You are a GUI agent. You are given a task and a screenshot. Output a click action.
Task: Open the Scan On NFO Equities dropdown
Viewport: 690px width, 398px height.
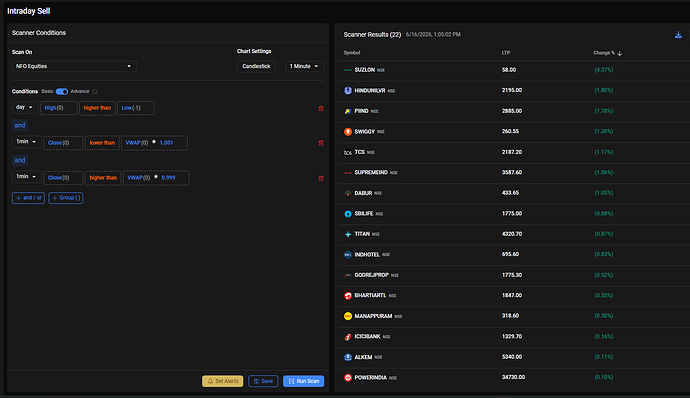(x=74, y=66)
